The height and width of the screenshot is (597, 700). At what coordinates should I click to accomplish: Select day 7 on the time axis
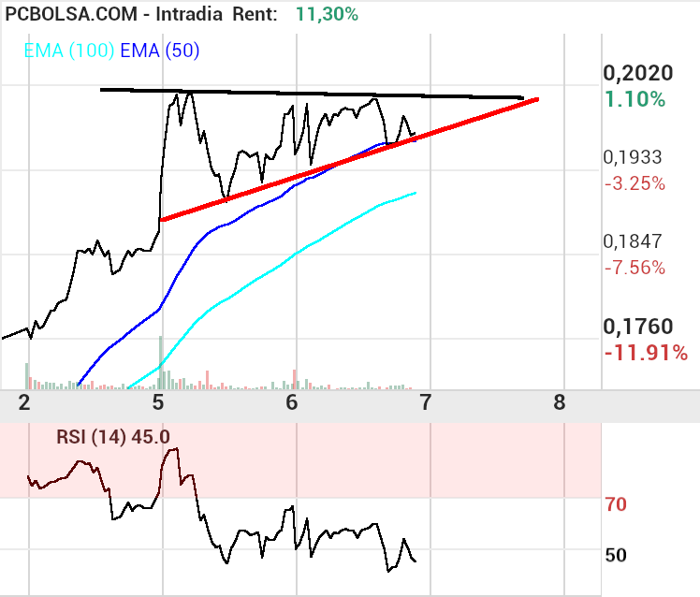pyautogui.click(x=426, y=402)
